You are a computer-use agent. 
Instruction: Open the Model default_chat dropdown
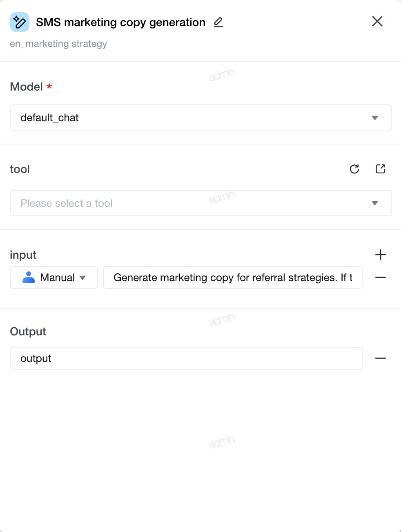[x=201, y=117]
